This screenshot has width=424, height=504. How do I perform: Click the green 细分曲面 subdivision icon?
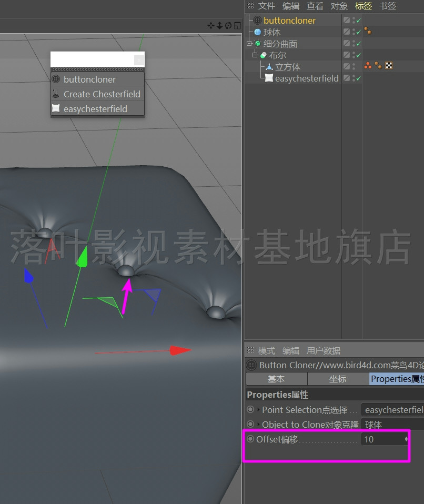258,43
